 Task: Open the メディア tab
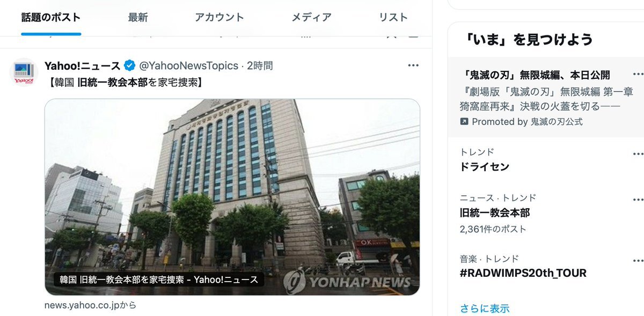click(x=311, y=17)
